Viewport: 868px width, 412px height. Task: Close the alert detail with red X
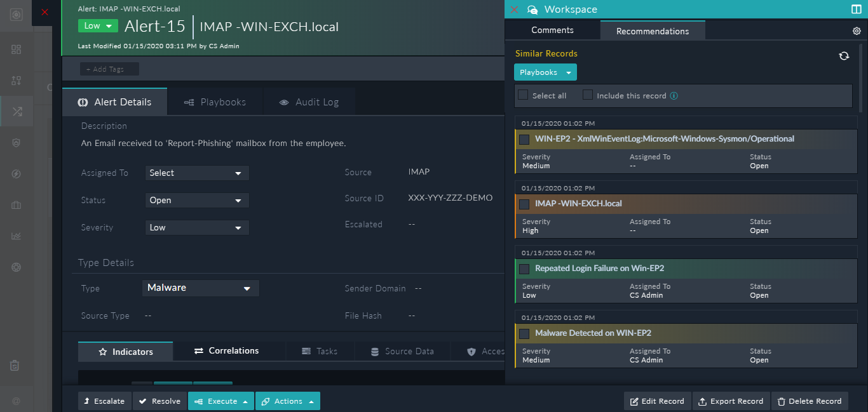point(44,11)
